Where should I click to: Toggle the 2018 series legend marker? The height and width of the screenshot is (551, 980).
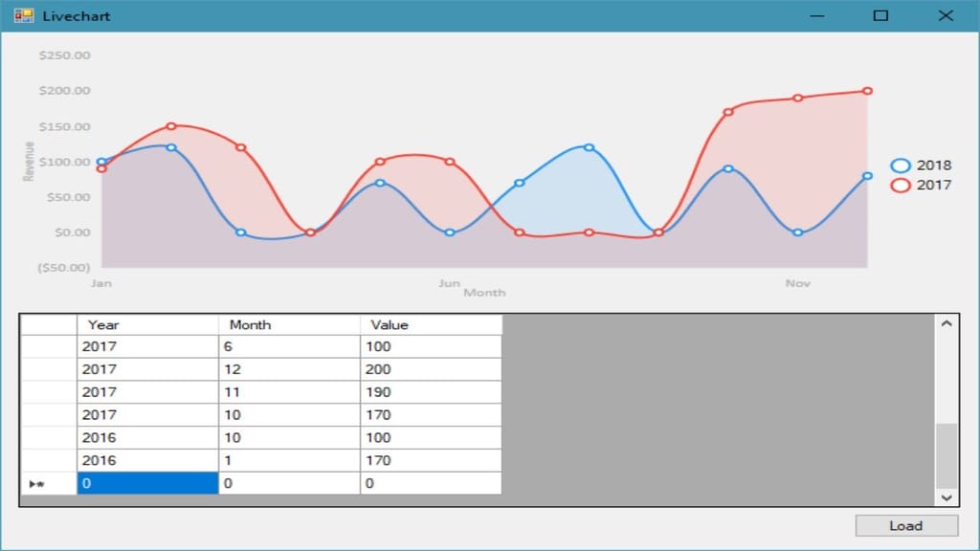pyautogui.click(x=900, y=165)
